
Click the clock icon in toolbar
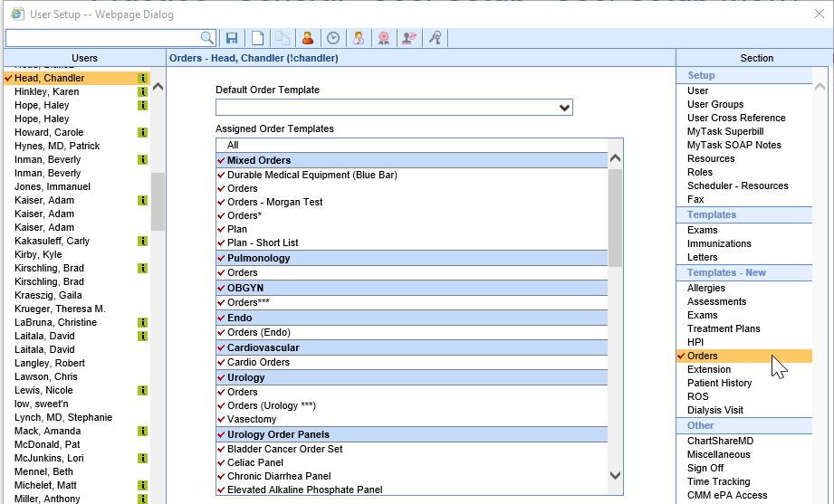tap(333, 38)
